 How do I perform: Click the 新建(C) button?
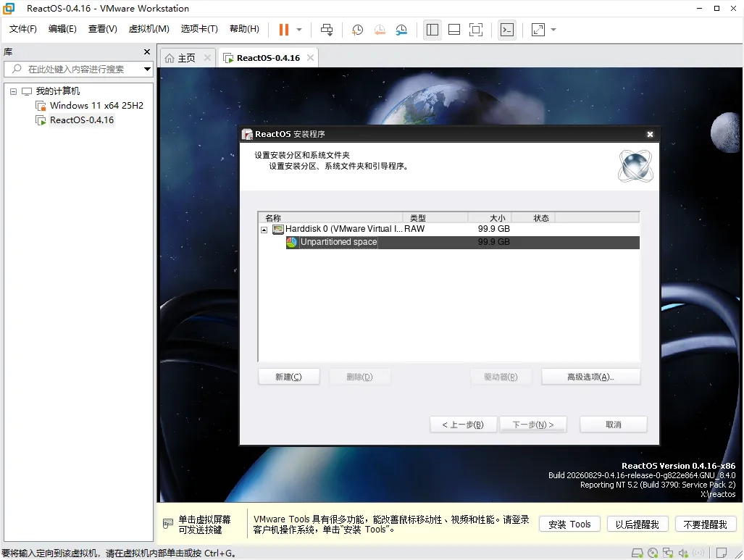[289, 377]
